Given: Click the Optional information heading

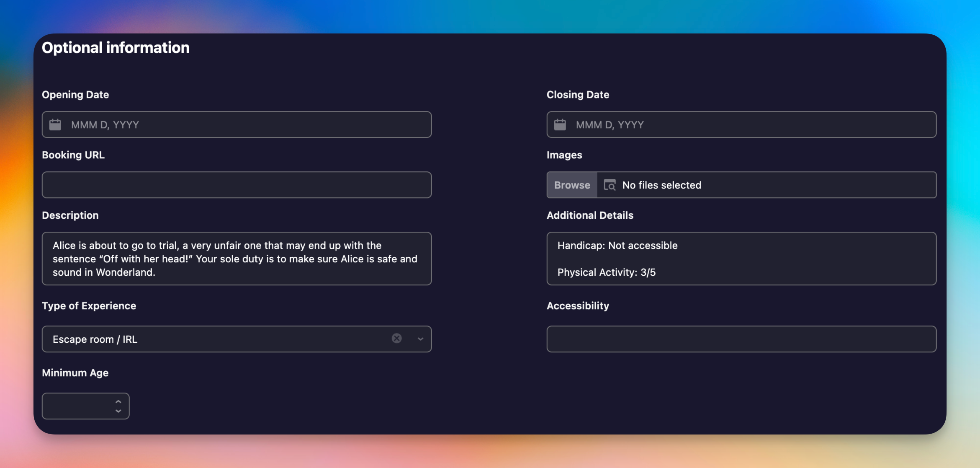Looking at the screenshot, I should tap(116, 48).
